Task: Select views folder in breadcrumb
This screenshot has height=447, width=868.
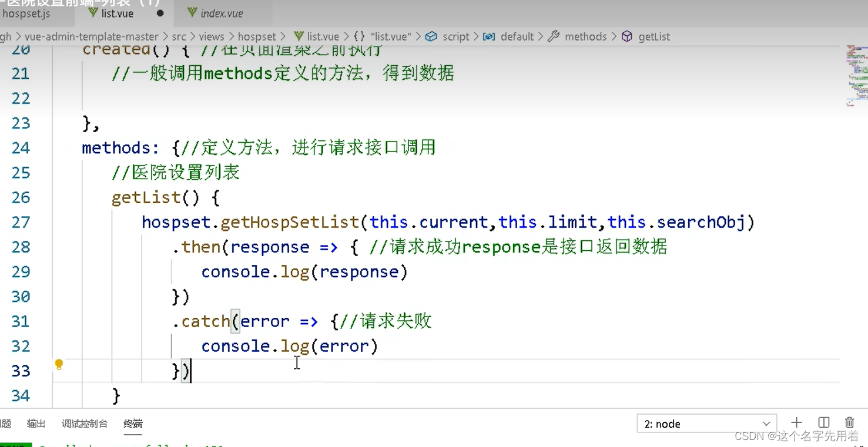Action: [x=212, y=36]
